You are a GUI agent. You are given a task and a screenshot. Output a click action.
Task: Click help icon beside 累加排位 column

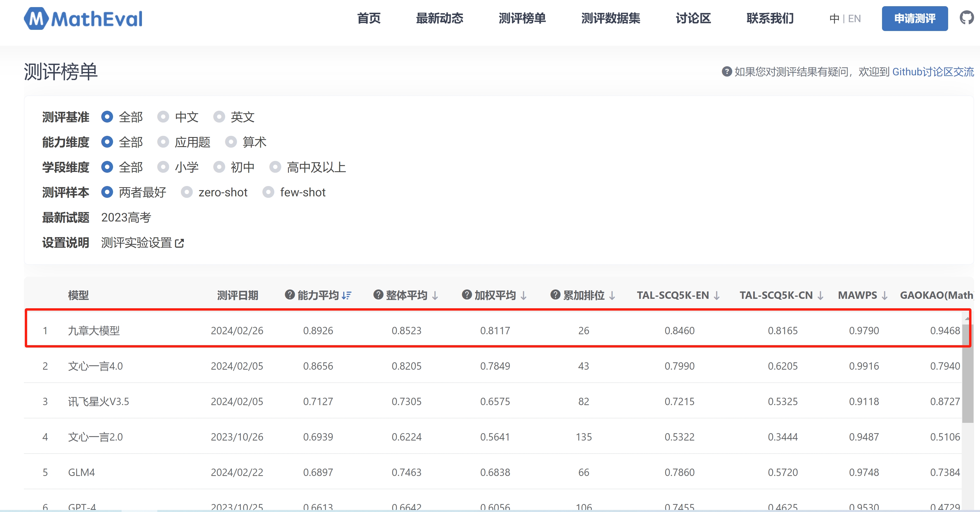click(555, 295)
